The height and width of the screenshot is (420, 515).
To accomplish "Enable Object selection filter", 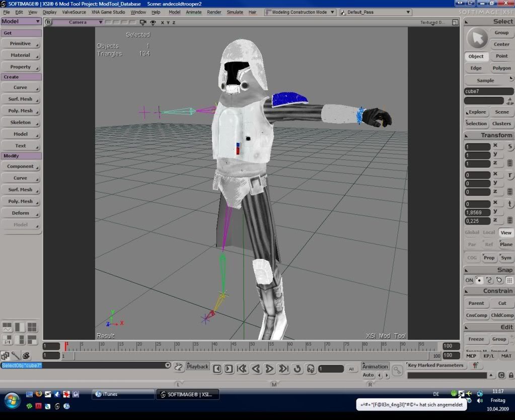I will [476, 56].
